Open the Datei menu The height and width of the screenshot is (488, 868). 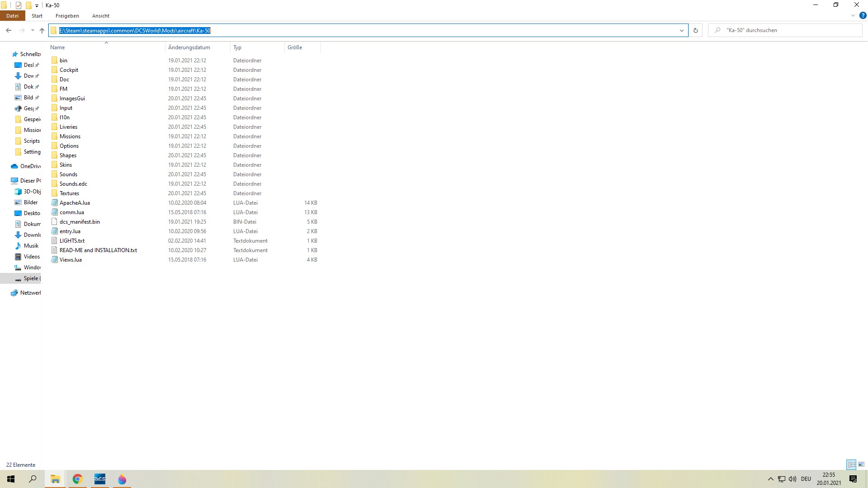(x=13, y=16)
